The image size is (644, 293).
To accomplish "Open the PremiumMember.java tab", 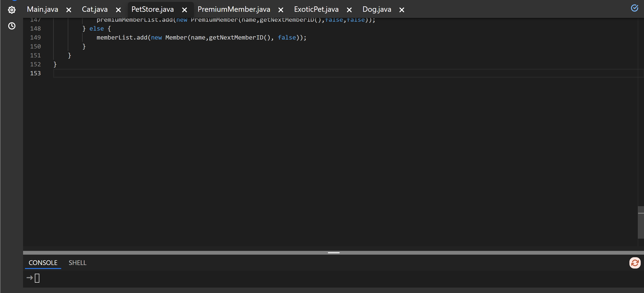I will [234, 9].
